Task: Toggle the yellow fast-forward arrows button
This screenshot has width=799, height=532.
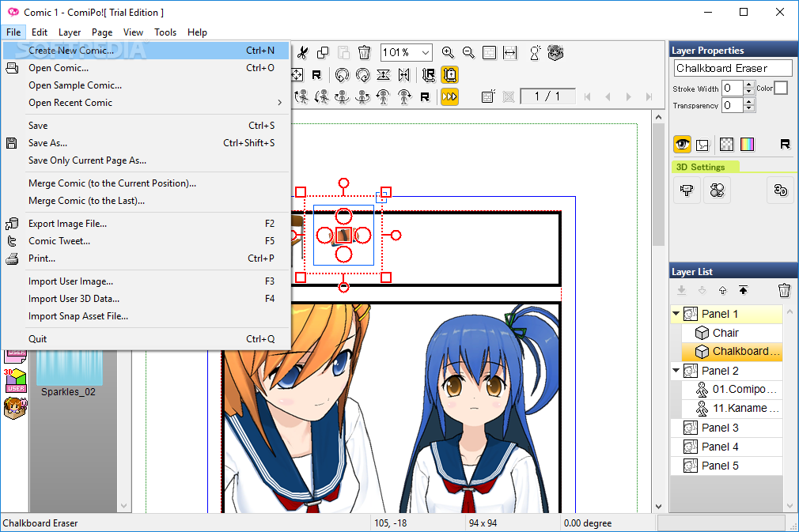Action: [449, 96]
